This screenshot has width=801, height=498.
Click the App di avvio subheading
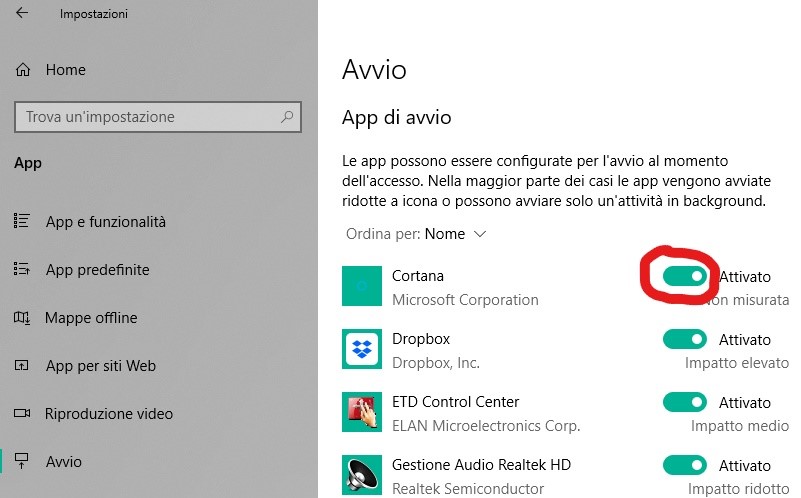pos(396,117)
